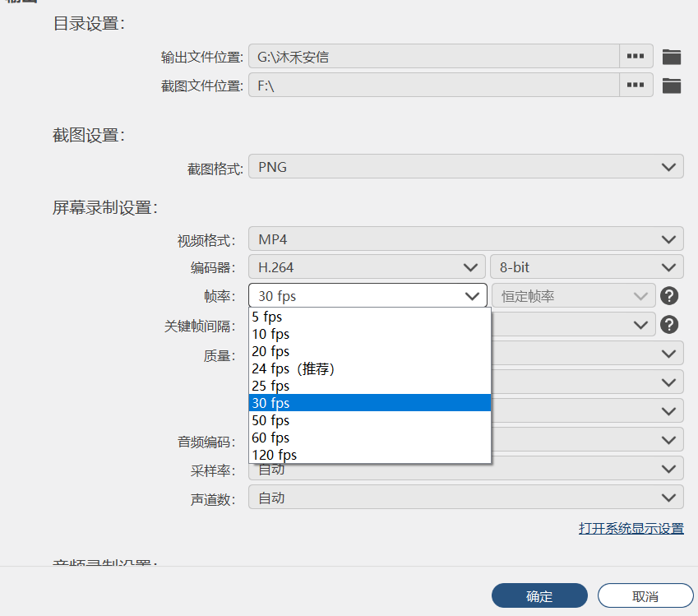Select 50 fps from the list
The width and height of the screenshot is (698, 616).
coord(369,420)
